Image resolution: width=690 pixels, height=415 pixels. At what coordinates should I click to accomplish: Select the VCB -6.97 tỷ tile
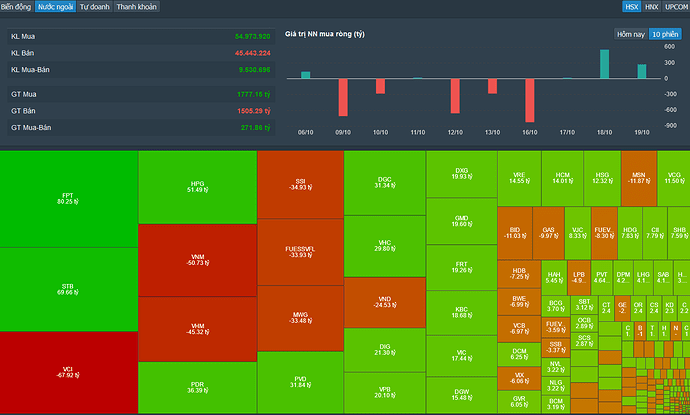pyautogui.click(x=519, y=329)
